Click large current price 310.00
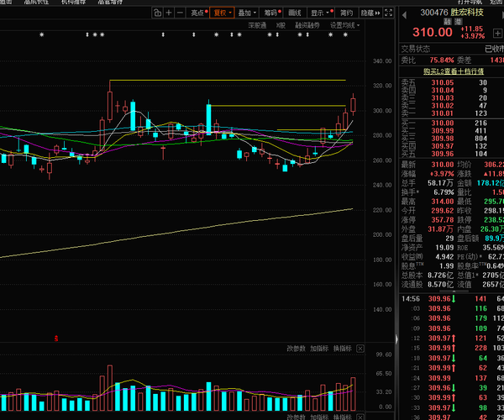504x420 pixels. pyautogui.click(x=433, y=32)
